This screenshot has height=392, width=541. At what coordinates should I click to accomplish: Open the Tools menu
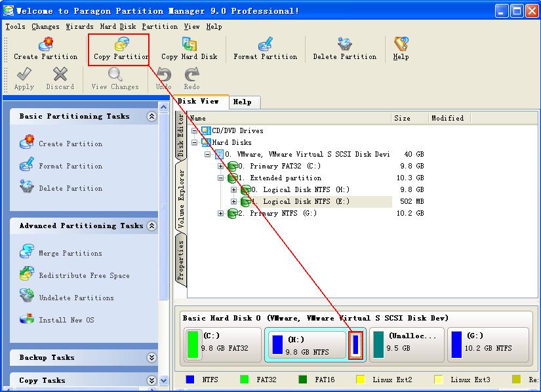pyautogui.click(x=15, y=26)
